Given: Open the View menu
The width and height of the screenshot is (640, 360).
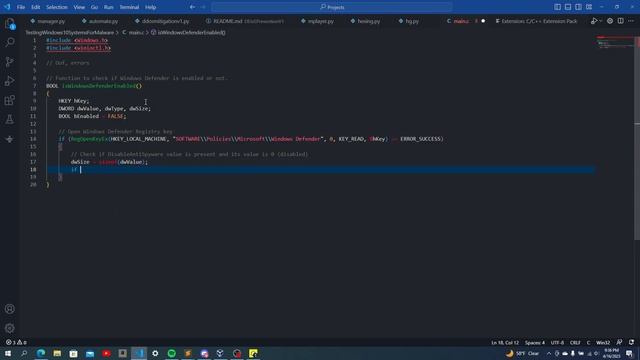Looking at the screenshot, I should click(79, 7).
